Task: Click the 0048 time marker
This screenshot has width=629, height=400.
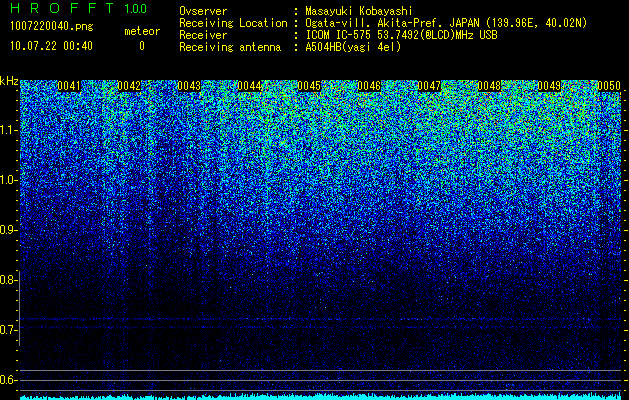Action: pyautogui.click(x=489, y=86)
